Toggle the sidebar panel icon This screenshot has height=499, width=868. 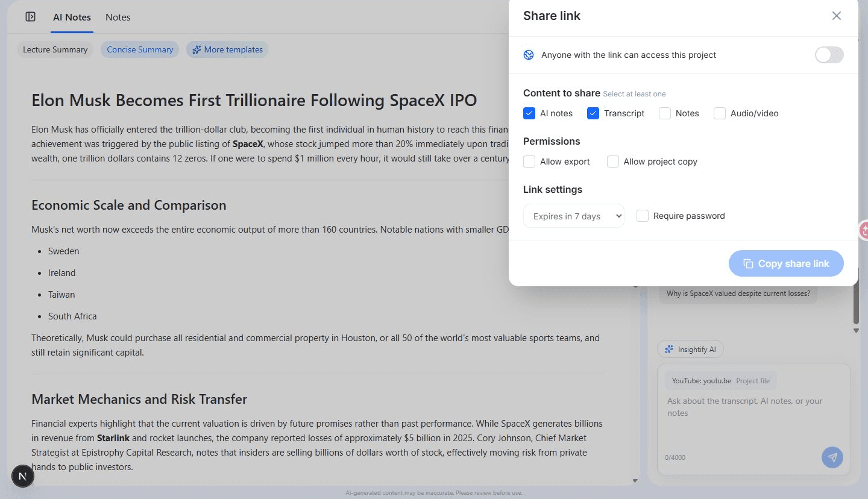coord(31,17)
